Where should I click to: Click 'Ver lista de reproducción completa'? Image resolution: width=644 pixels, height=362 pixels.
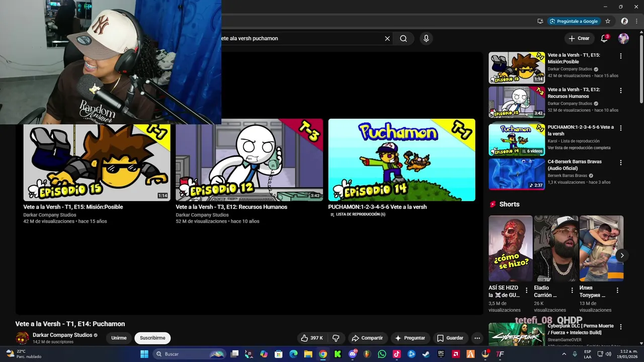pos(579,148)
